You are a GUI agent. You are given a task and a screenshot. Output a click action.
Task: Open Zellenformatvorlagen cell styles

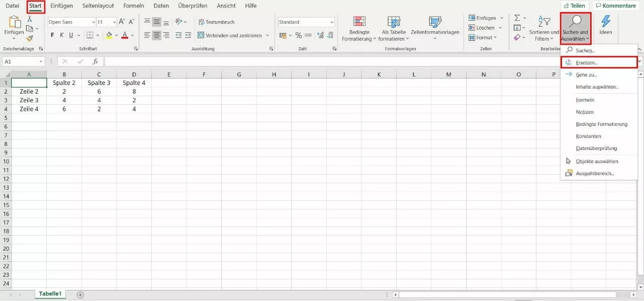pyautogui.click(x=435, y=28)
